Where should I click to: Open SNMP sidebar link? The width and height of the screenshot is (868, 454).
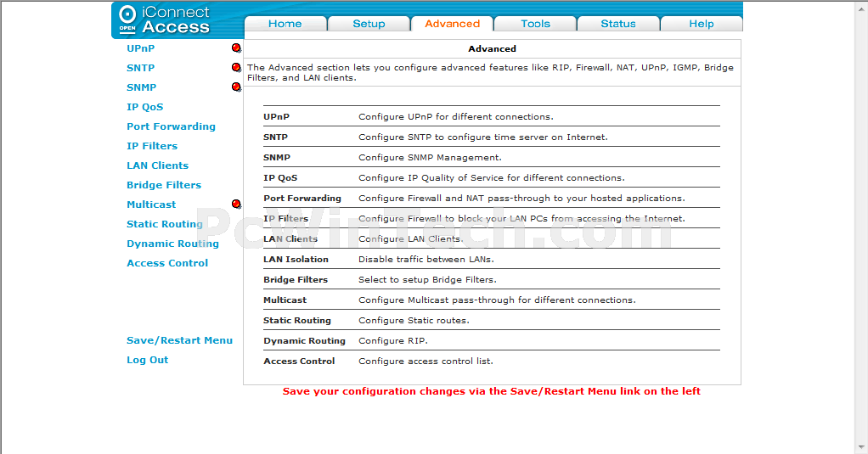pyautogui.click(x=142, y=87)
